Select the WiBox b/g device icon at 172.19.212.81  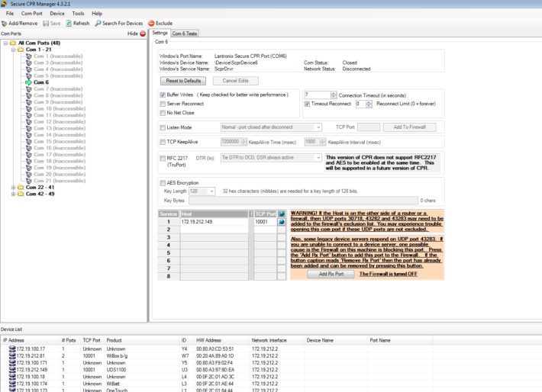[x=11, y=355]
